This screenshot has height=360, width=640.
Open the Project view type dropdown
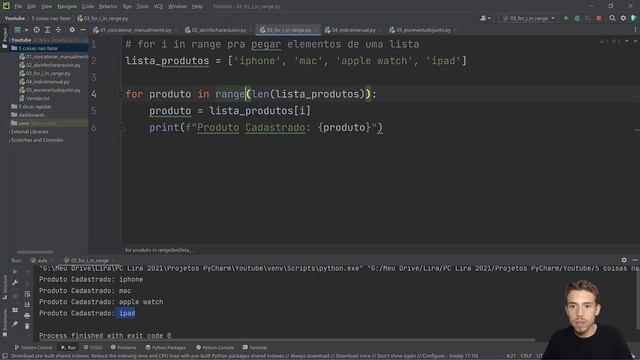tap(21, 30)
